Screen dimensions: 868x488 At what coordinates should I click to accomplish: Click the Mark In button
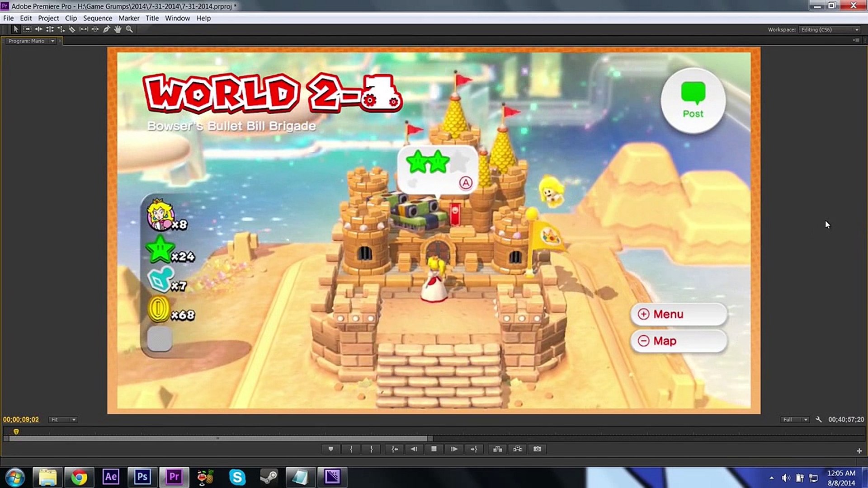351,449
